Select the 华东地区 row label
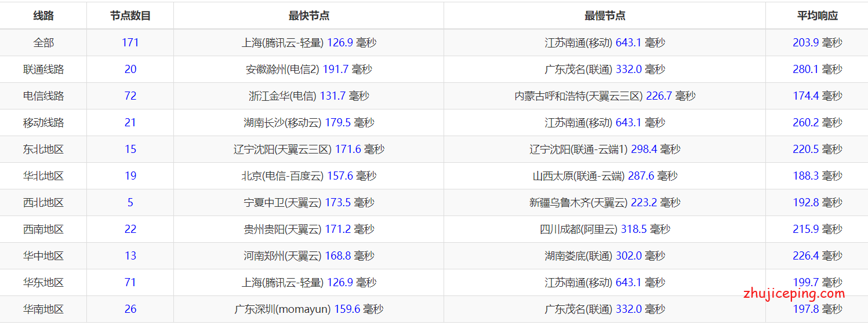 click(x=43, y=283)
